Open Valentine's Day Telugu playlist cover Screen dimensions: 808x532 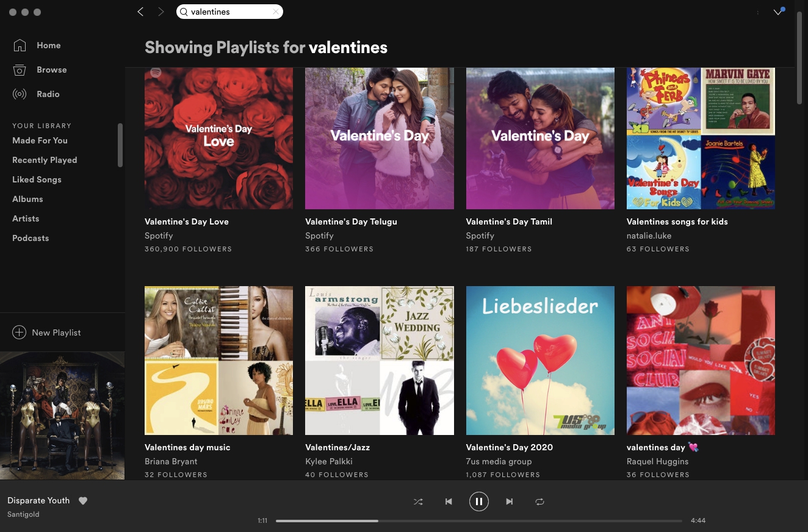tap(380, 138)
